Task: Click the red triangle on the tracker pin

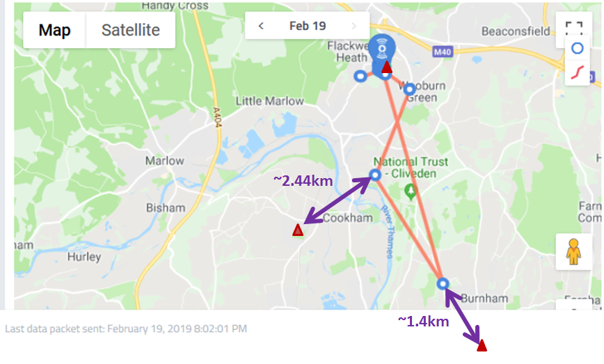Action: point(387,67)
